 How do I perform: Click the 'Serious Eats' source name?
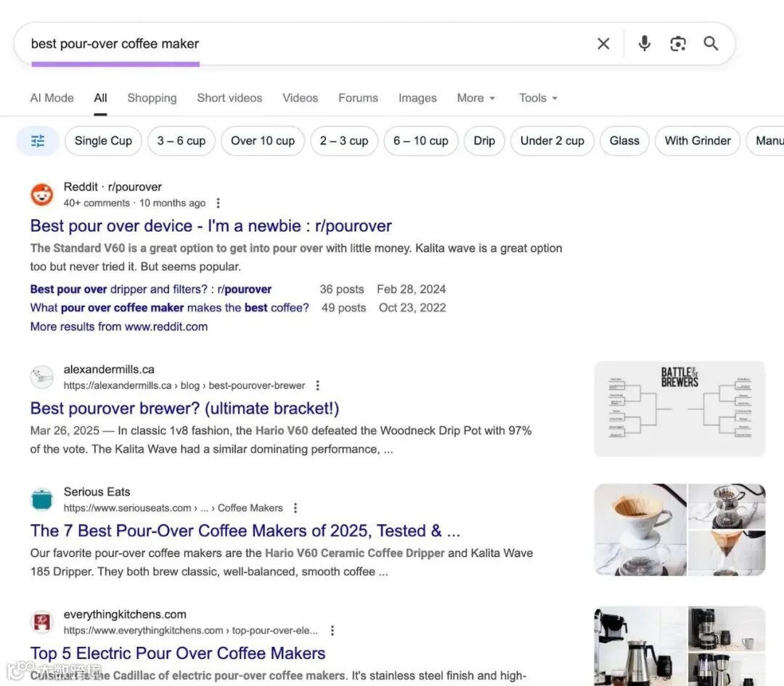[x=97, y=492]
